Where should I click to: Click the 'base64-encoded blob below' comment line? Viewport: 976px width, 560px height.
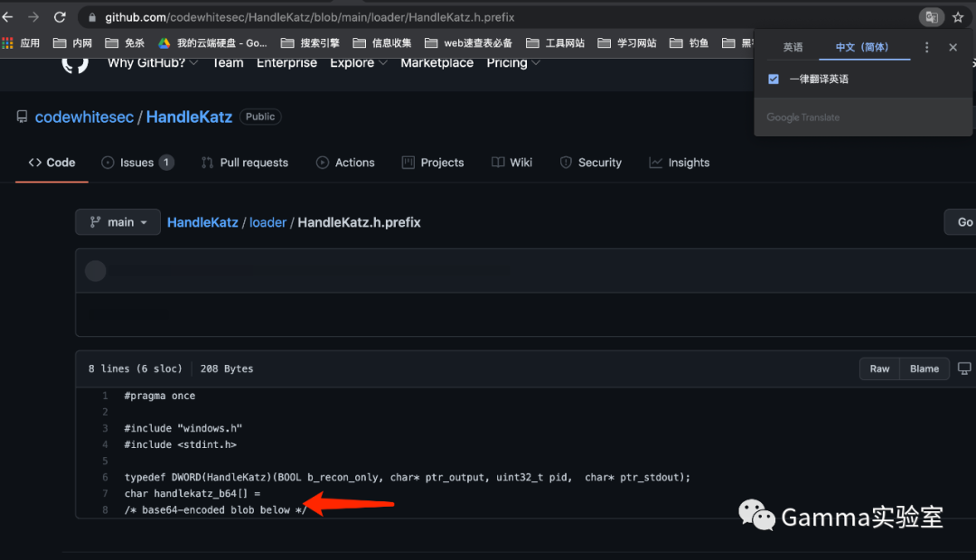[x=215, y=509]
